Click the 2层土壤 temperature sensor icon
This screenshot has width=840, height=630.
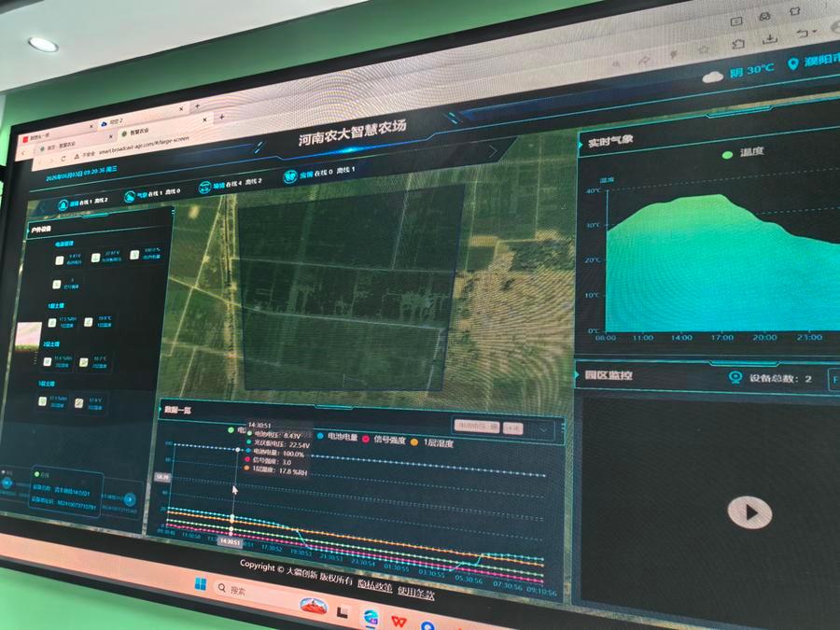coord(84,363)
